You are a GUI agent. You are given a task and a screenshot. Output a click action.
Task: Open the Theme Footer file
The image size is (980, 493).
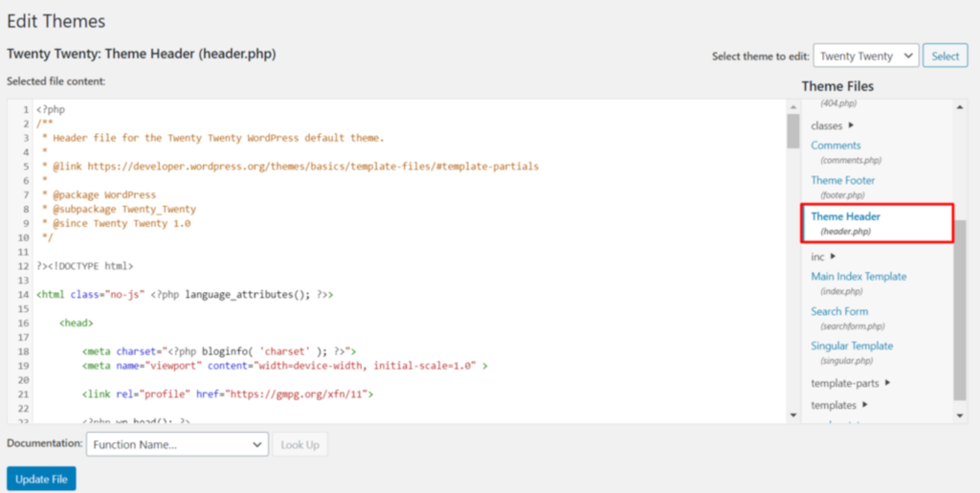click(842, 180)
